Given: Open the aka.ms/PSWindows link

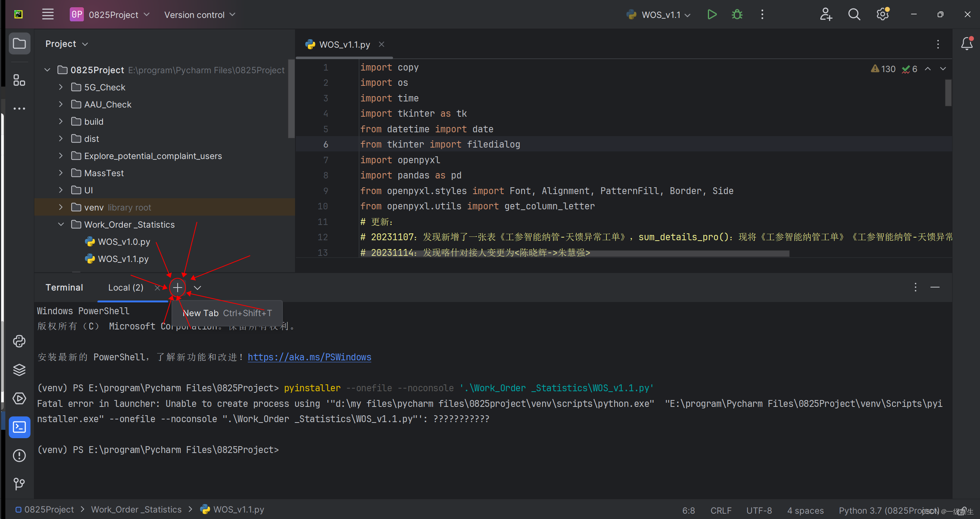Looking at the screenshot, I should pos(309,357).
